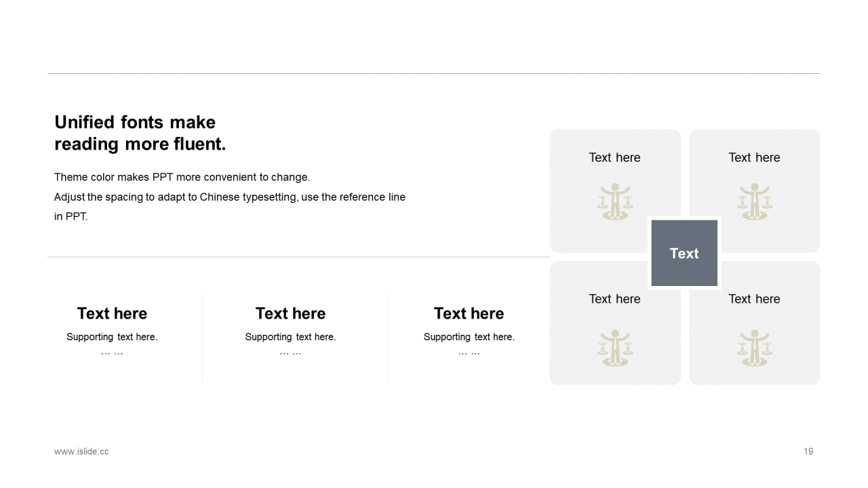Click the Unified fonts heading
This screenshot has width=868, height=488.
[140, 133]
